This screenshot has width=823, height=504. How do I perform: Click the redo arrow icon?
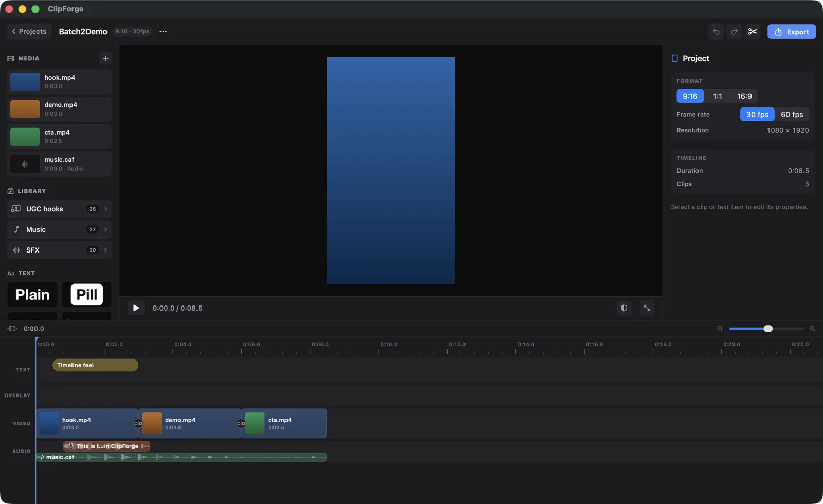coord(735,32)
